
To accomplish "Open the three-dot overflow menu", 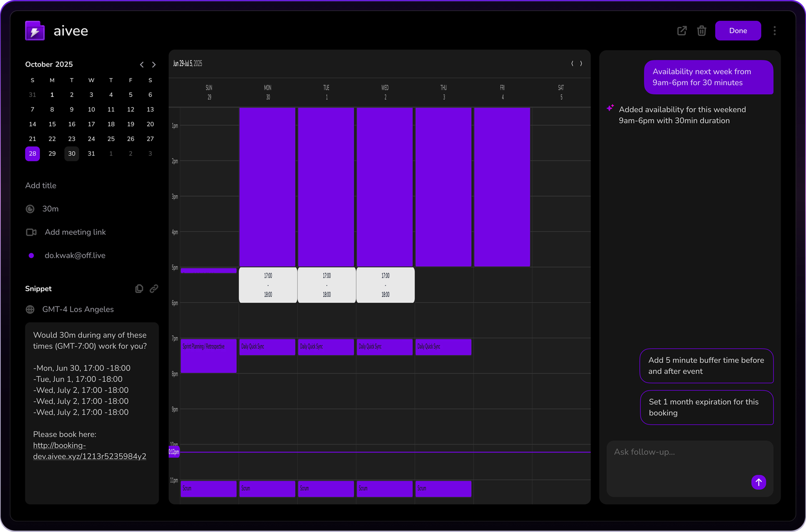I will [775, 30].
